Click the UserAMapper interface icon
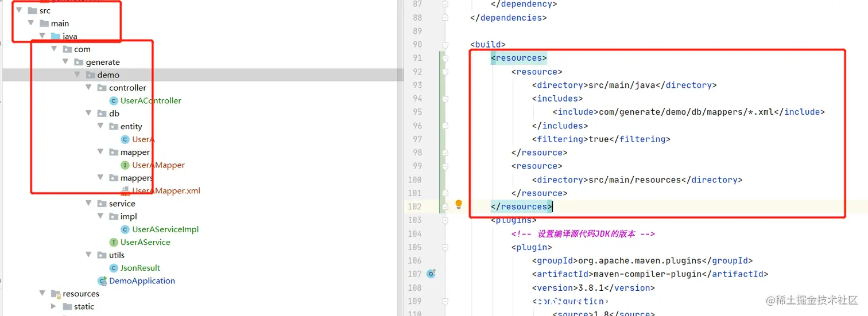The height and width of the screenshot is (316, 868). [125, 165]
